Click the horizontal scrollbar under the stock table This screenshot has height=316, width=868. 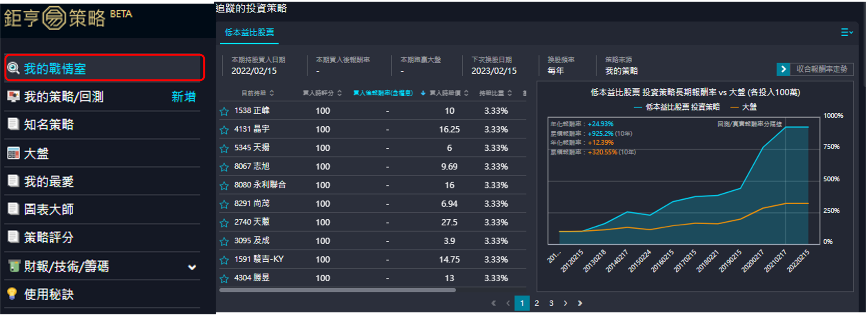point(337,290)
